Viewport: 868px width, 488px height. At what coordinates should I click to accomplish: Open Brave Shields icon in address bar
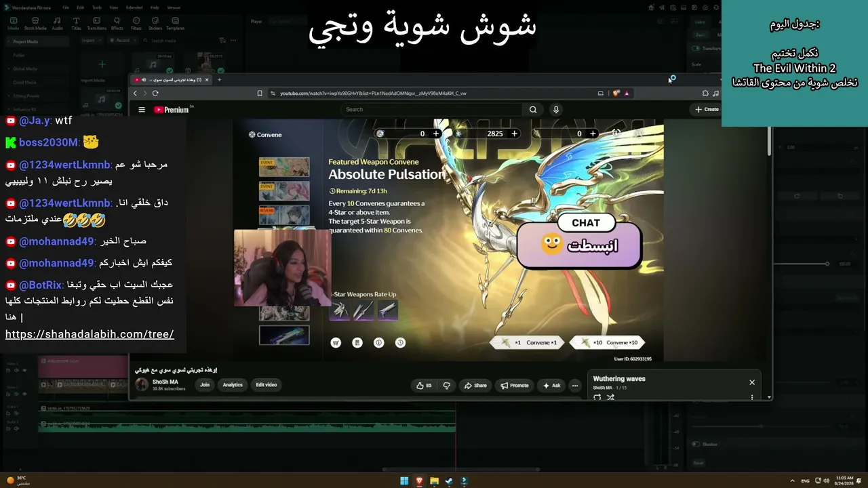(x=616, y=94)
